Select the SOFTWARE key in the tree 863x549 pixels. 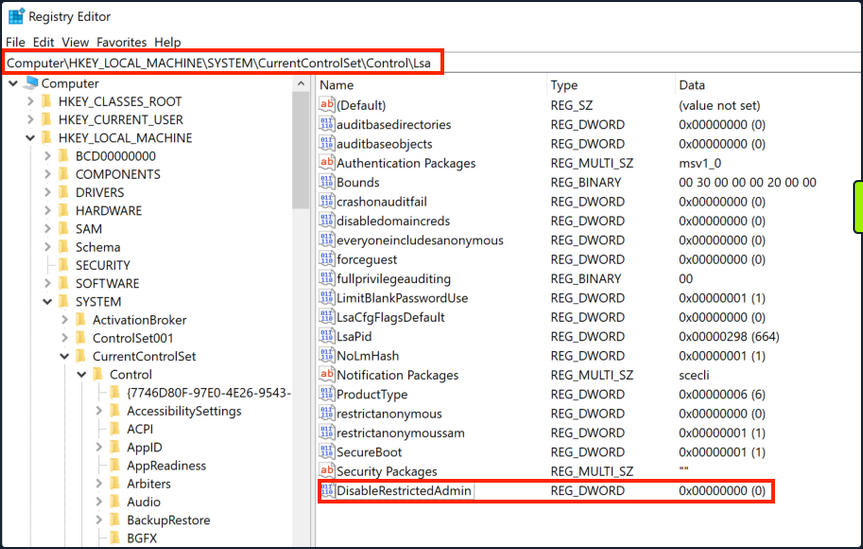tap(107, 284)
